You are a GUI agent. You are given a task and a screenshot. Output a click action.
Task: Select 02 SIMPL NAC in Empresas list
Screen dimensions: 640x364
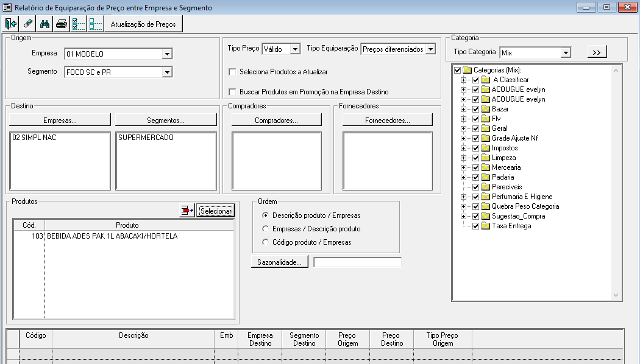34,138
